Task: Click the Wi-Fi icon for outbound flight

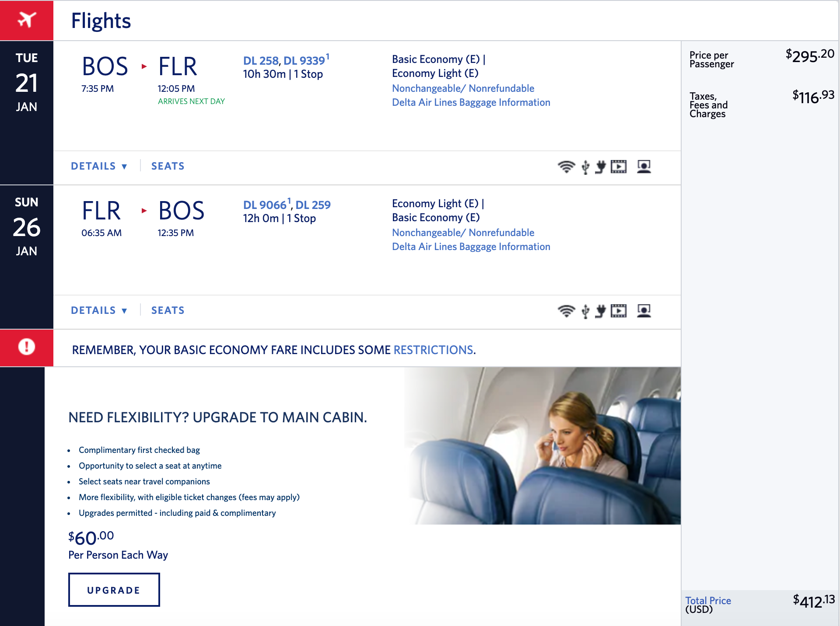Action: coord(566,167)
